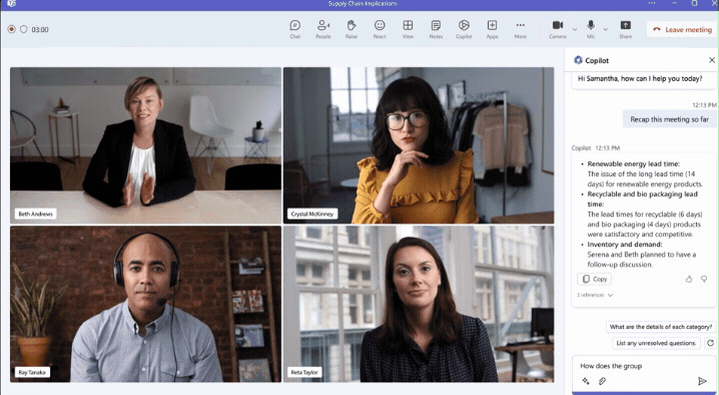Screen dimensions: 719x395
Task: Close the Copilot side panel
Action: pyautogui.click(x=712, y=60)
